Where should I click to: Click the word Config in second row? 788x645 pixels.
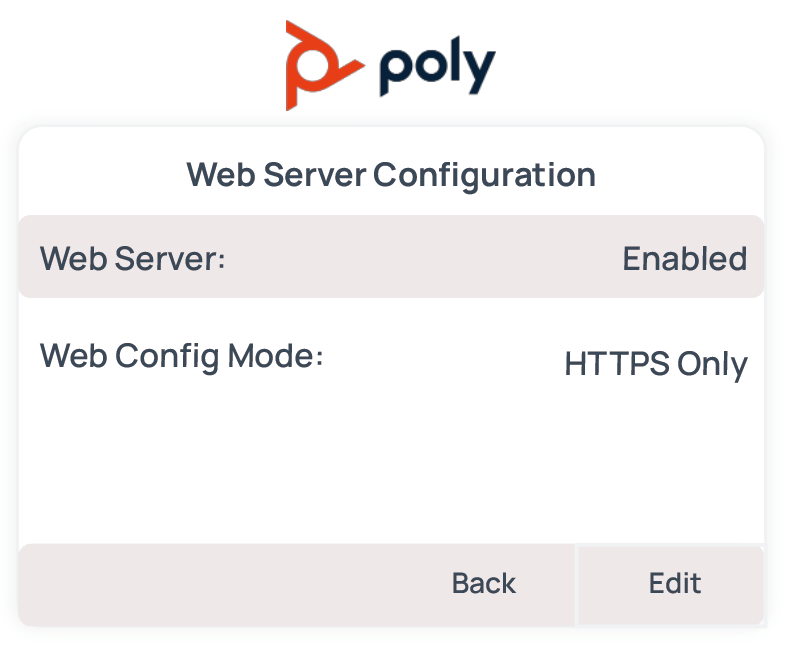(162, 356)
